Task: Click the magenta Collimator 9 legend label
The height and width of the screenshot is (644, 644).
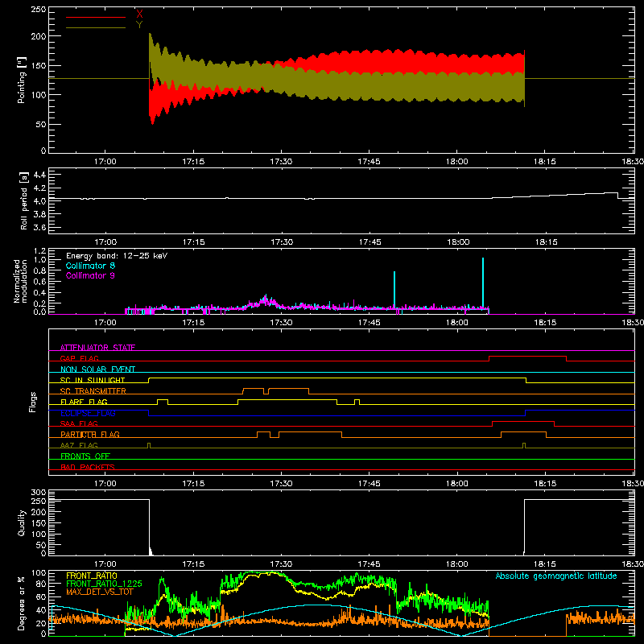Action: (x=90, y=275)
